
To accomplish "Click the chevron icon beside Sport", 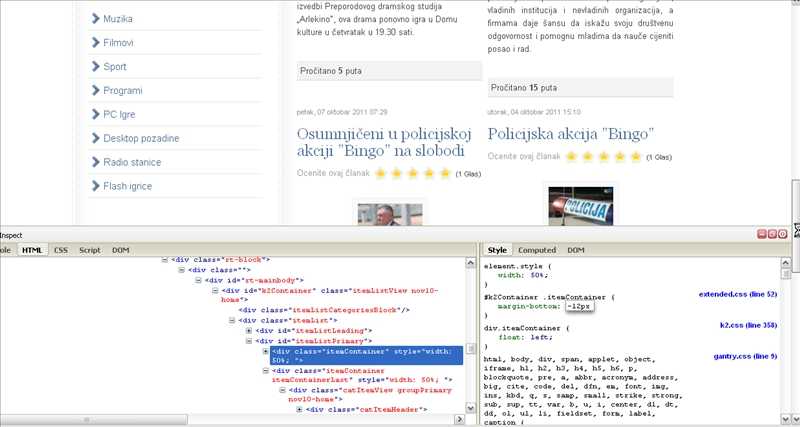I will tap(95, 67).
